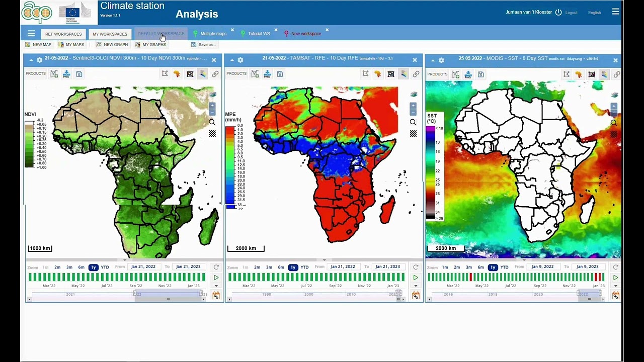Image resolution: width=644 pixels, height=362 pixels.
Task: Switch to Tutorial WS workspace tab
Action: 259,34
